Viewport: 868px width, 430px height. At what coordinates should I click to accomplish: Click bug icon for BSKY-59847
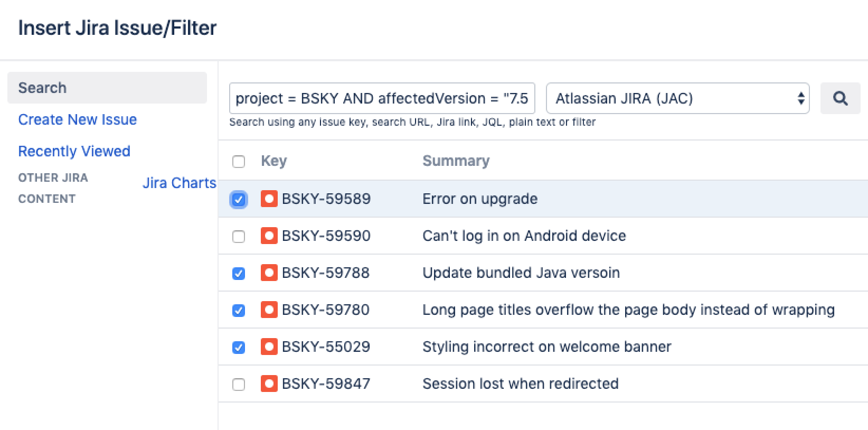[269, 384]
